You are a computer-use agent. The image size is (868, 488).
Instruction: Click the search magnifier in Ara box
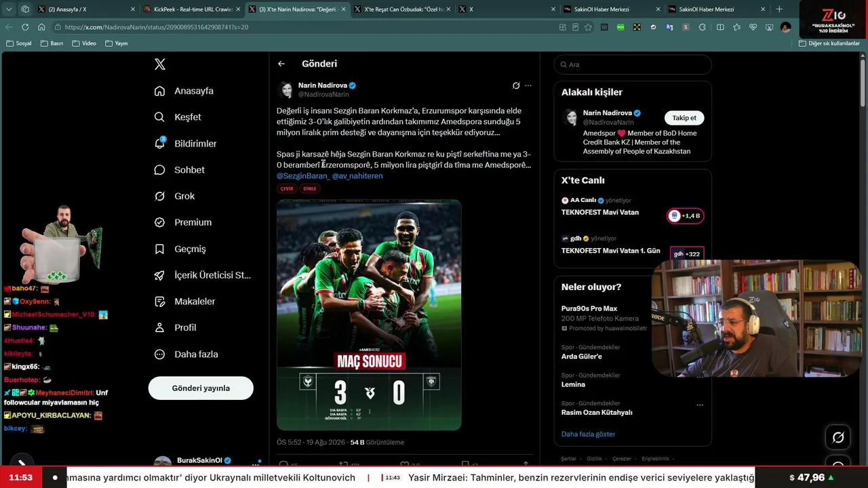click(563, 64)
